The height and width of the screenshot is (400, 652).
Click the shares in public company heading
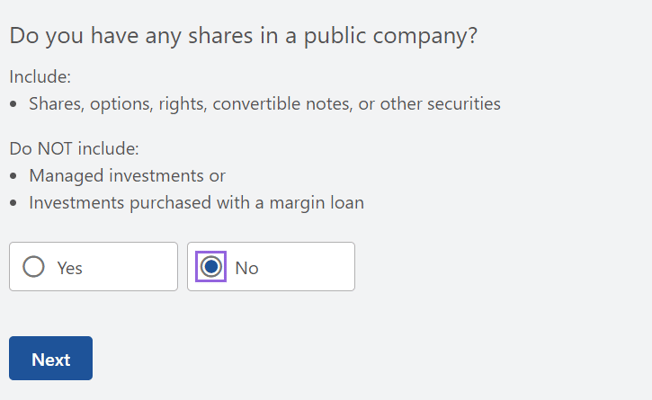point(243,36)
